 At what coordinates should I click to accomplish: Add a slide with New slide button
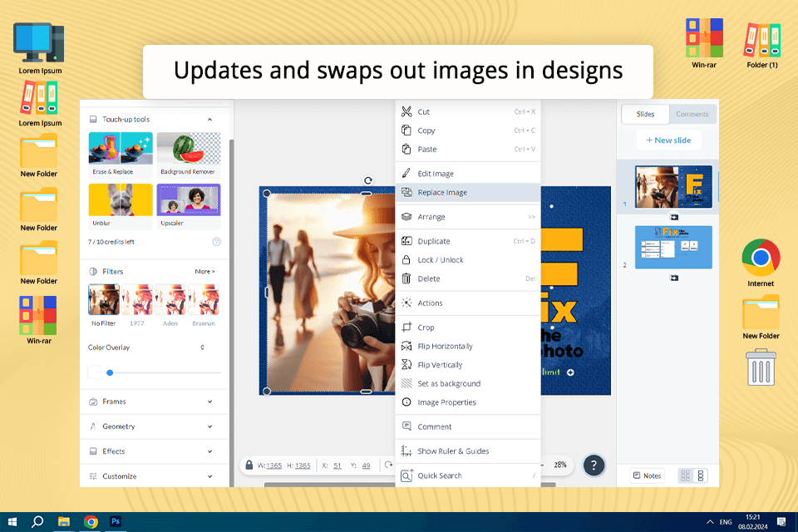[668, 140]
